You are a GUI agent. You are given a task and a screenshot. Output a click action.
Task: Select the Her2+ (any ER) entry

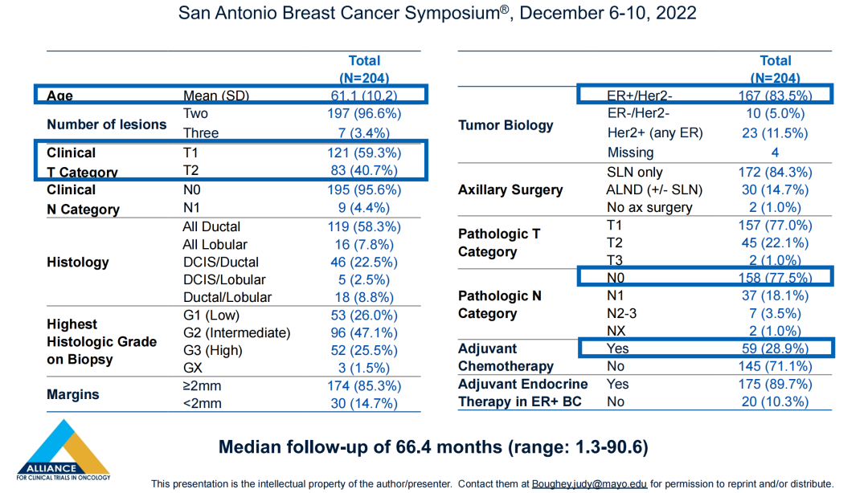coord(655,133)
